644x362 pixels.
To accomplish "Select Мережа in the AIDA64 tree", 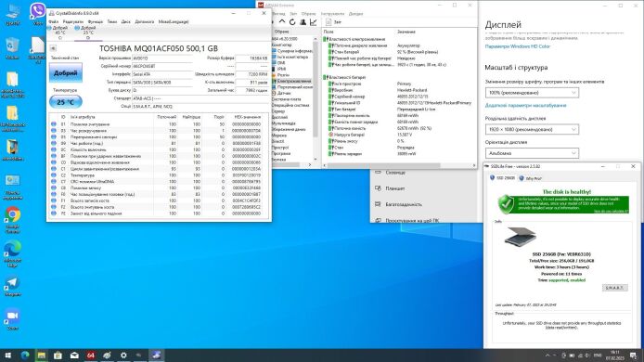I will point(279,136).
